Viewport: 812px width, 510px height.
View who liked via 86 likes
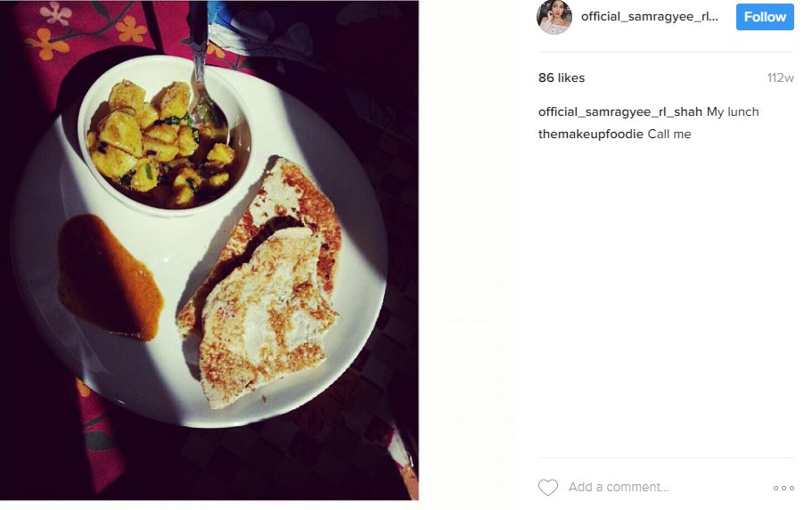click(562, 78)
